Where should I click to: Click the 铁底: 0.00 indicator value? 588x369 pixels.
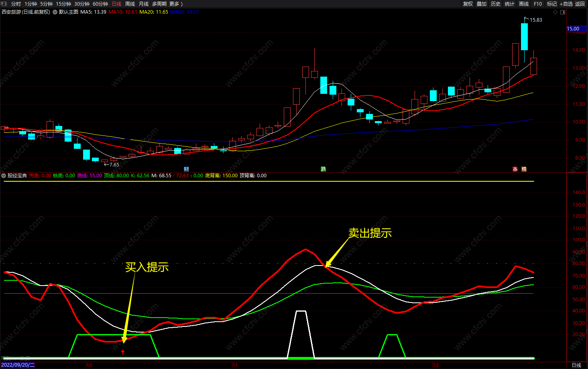coord(64,176)
